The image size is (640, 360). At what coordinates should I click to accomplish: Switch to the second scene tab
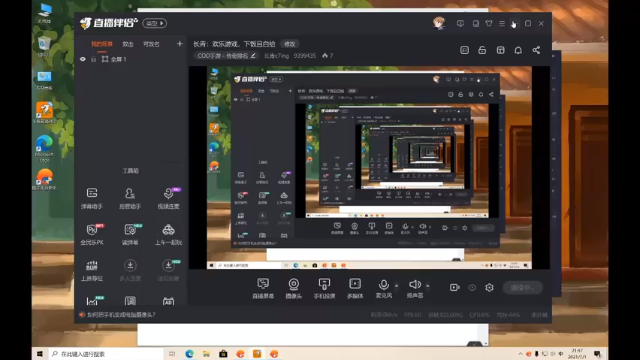coord(128,44)
